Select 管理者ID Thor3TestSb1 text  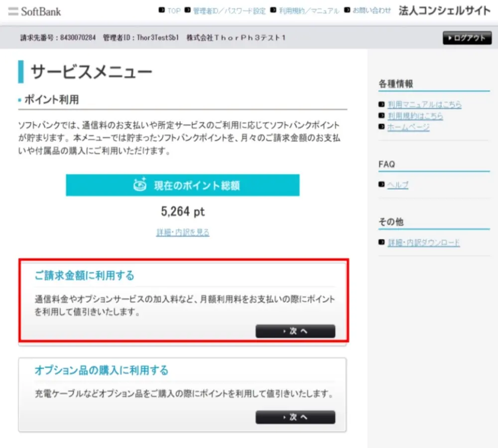click(x=141, y=38)
